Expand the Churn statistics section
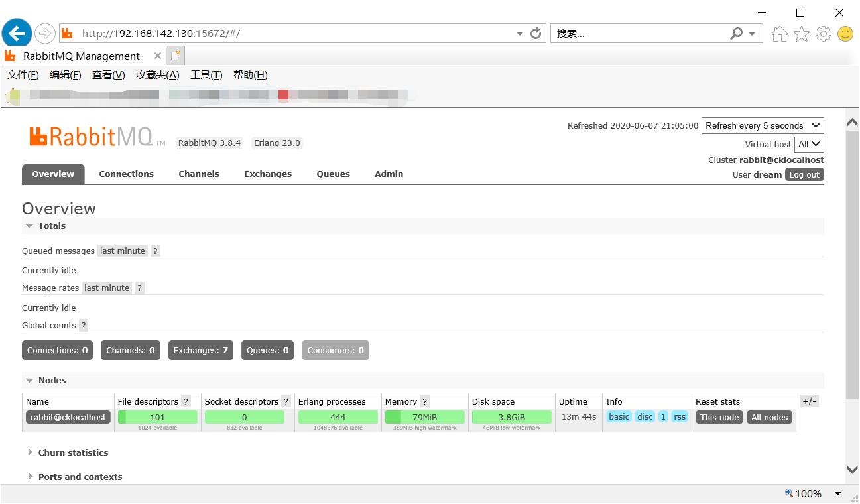 pyautogui.click(x=67, y=452)
